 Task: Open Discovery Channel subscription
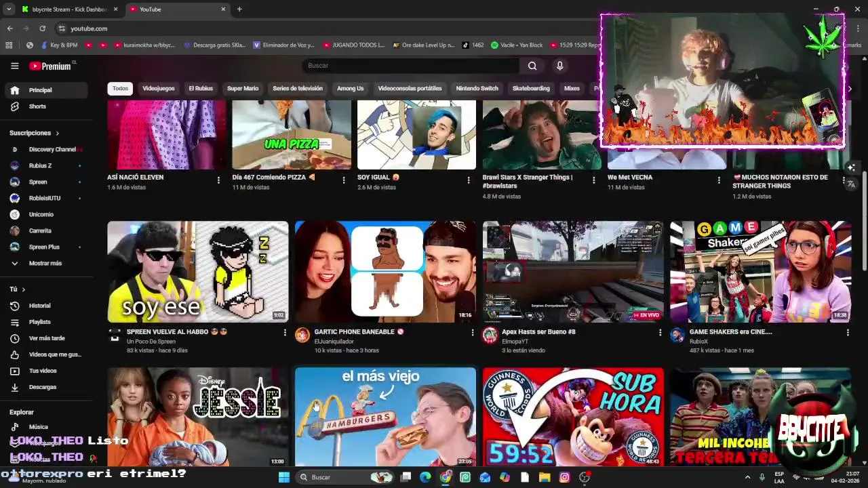(x=46, y=149)
